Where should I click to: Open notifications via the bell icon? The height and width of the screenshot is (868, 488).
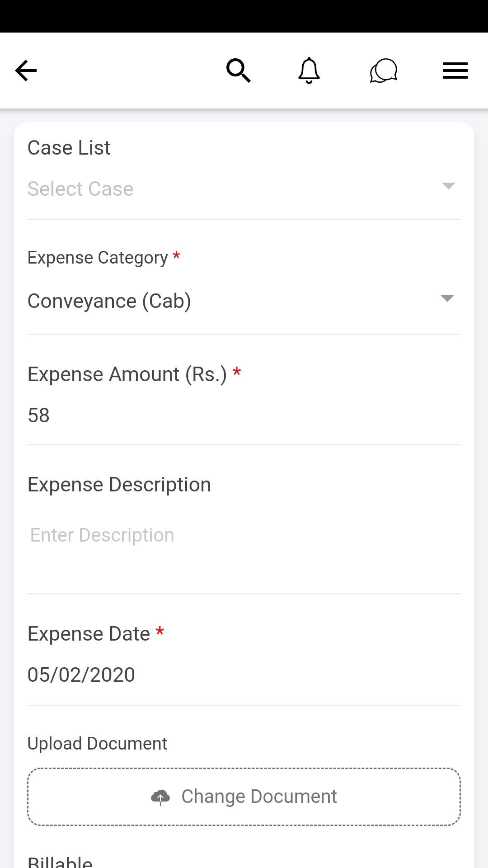309,71
